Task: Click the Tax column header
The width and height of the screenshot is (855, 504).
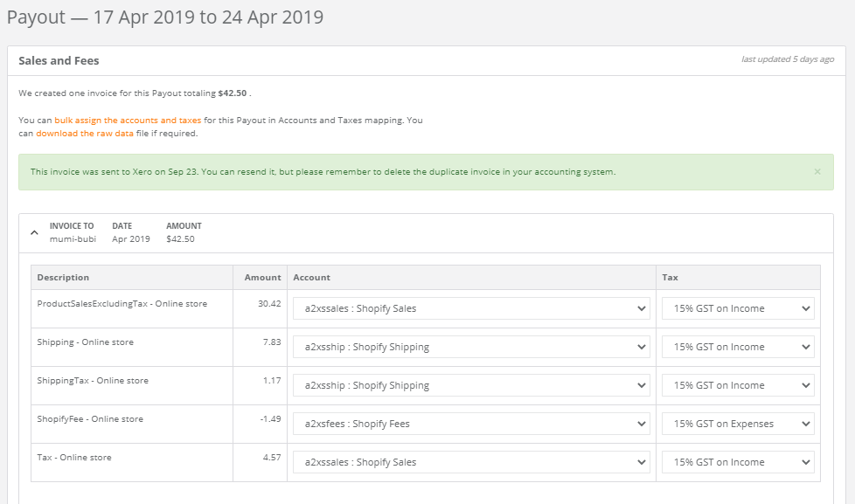Action: tap(670, 278)
